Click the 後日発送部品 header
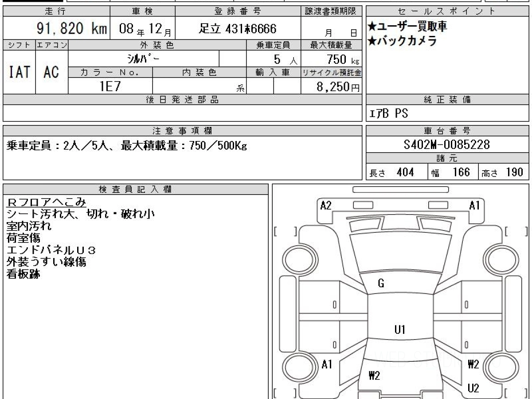The height and width of the screenshot is (399, 532). coord(183,100)
